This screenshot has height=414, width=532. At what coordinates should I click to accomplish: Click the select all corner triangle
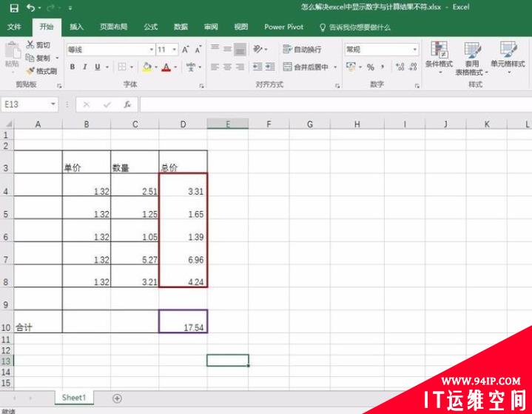(x=7, y=124)
